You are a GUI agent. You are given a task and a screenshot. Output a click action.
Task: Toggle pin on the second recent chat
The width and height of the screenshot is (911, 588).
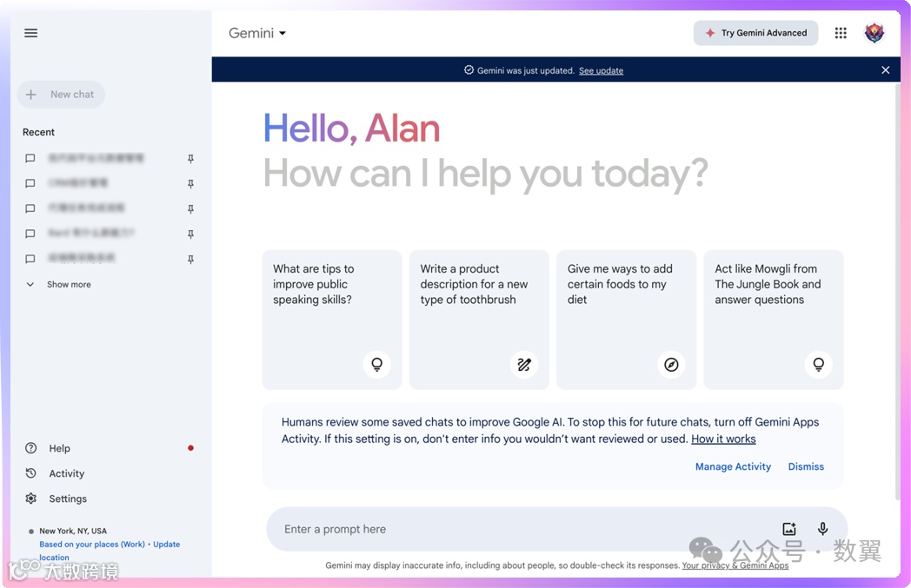click(x=190, y=183)
